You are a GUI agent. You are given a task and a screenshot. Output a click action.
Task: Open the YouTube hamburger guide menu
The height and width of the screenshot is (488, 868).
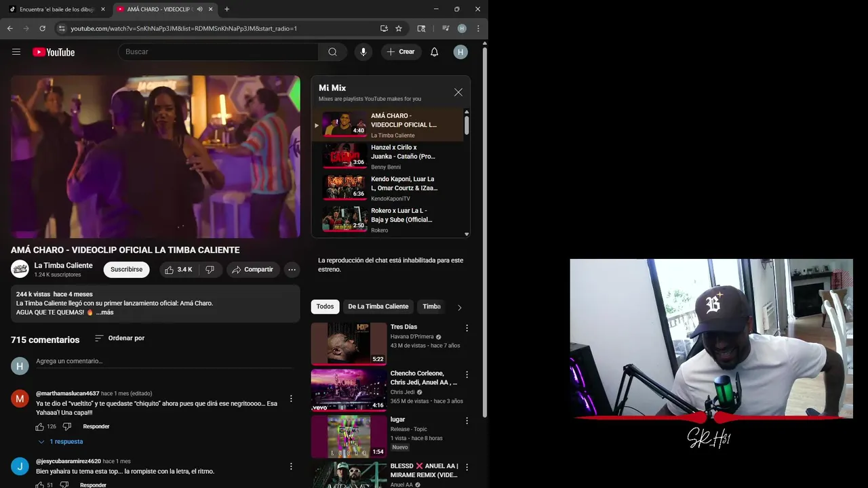click(16, 52)
